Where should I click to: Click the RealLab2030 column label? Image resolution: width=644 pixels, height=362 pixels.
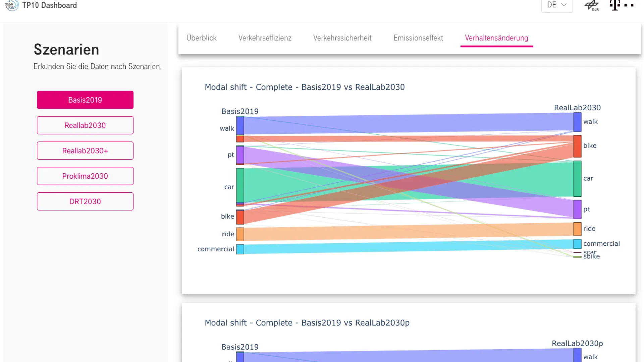[577, 108]
